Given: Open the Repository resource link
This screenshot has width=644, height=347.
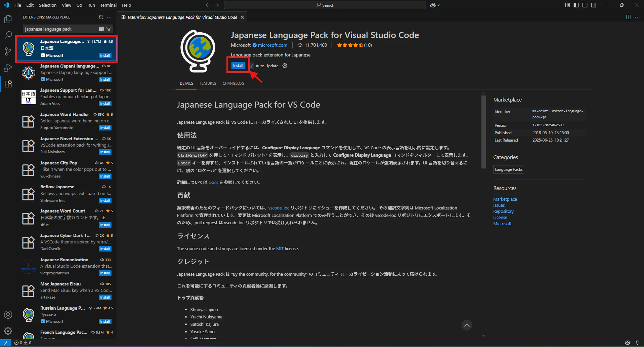Looking at the screenshot, I should pos(503,211).
